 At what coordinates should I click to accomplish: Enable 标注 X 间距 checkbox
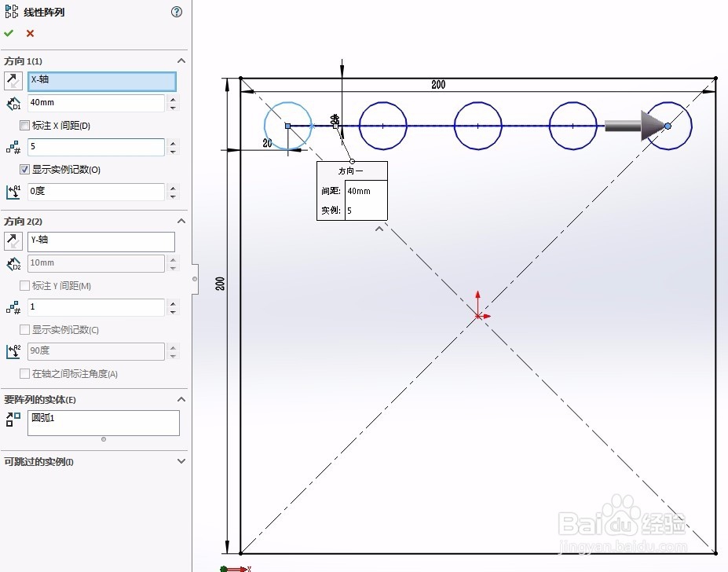[x=24, y=126]
